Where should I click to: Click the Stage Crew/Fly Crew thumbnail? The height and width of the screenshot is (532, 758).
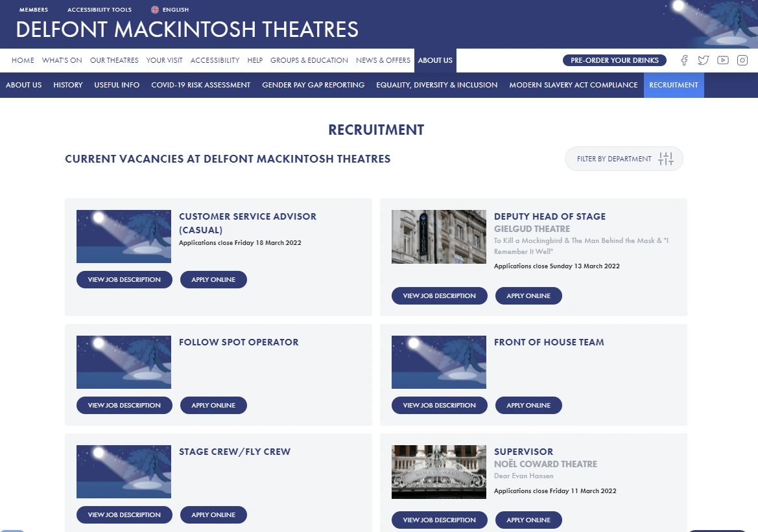pyautogui.click(x=124, y=472)
